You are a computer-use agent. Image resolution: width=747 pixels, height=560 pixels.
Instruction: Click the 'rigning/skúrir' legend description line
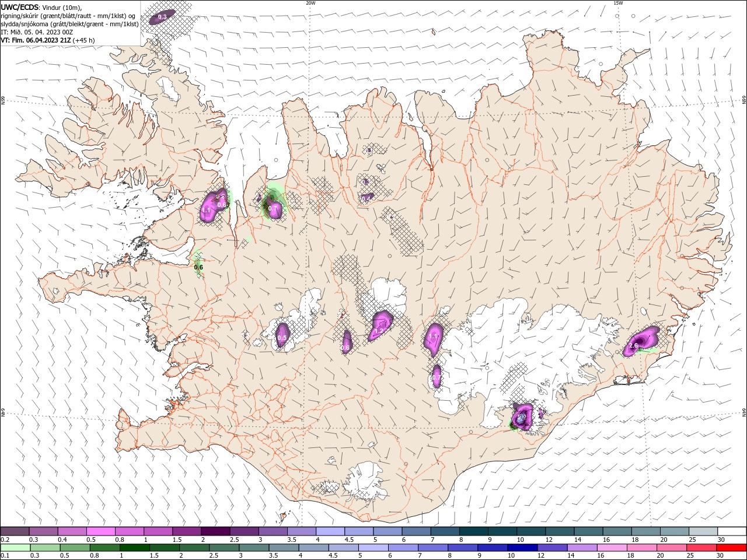click(x=68, y=16)
